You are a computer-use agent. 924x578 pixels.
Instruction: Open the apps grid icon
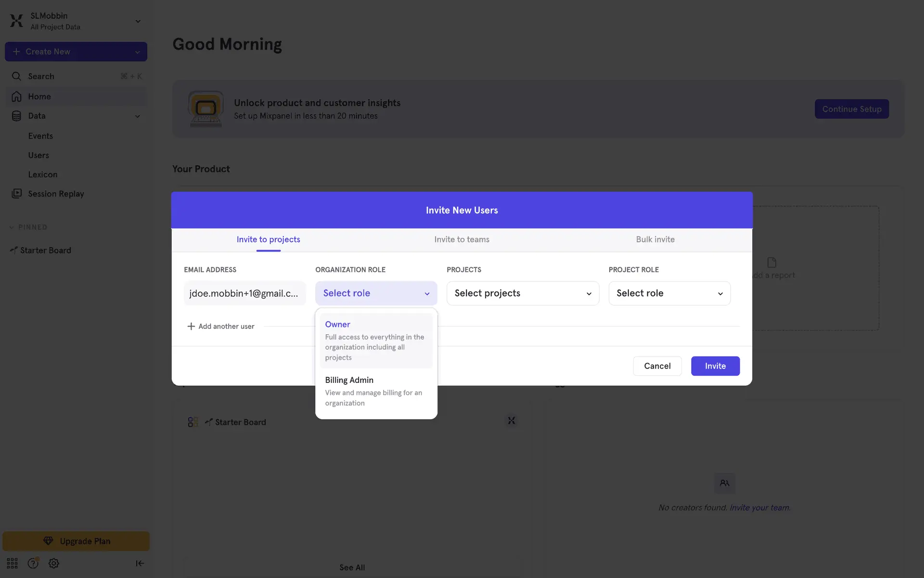coord(12,563)
